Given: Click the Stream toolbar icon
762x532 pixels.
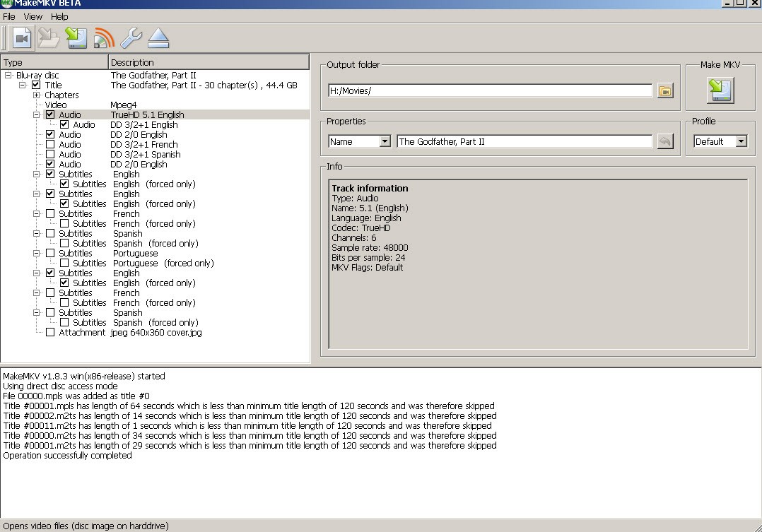Looking at the screenshot, I should (103, 38).
